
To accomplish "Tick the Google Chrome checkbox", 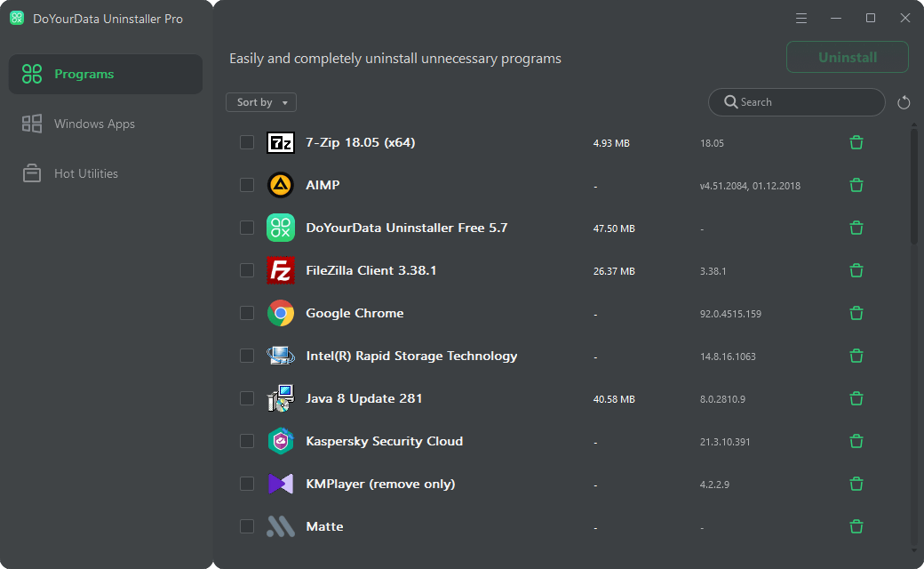I will tap(247, 313).
